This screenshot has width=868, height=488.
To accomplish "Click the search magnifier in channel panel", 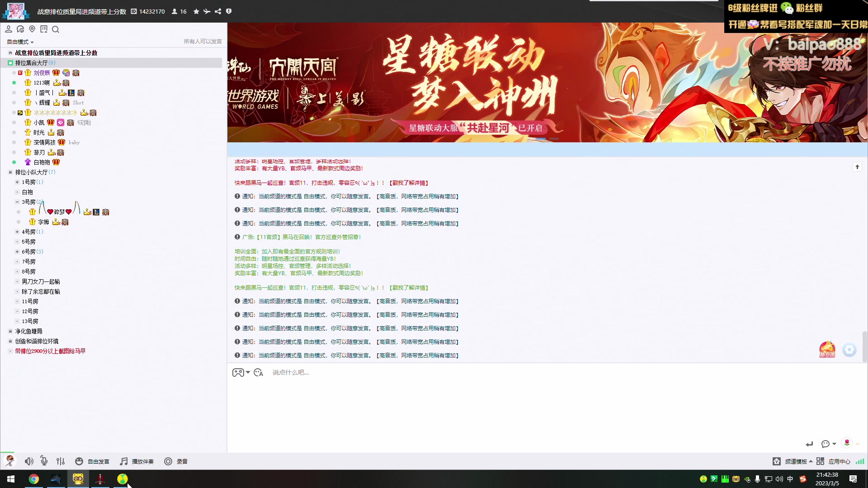I will pyautogui.click(x=56, y=29).
